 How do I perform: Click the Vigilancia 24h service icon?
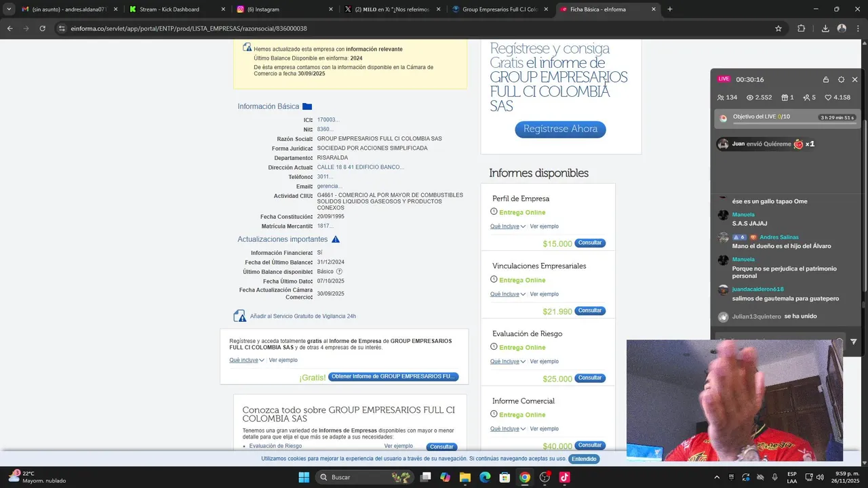point(239,316)
